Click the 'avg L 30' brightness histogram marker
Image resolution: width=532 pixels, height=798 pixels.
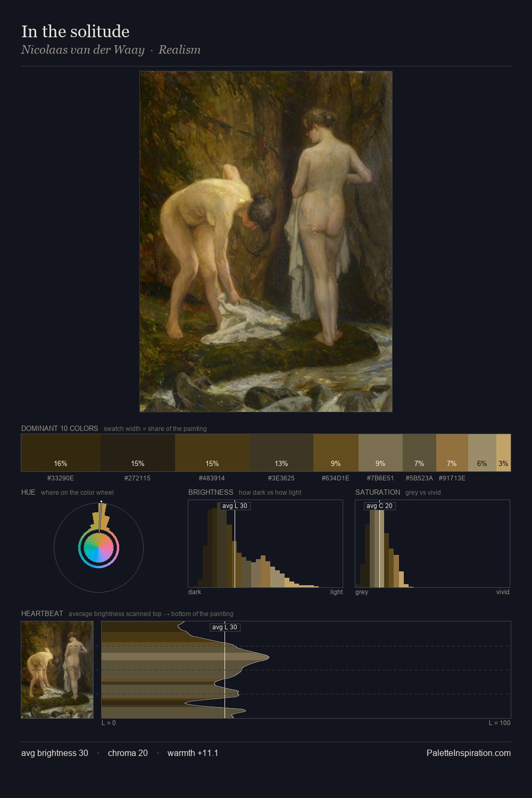tap(235, 506)
